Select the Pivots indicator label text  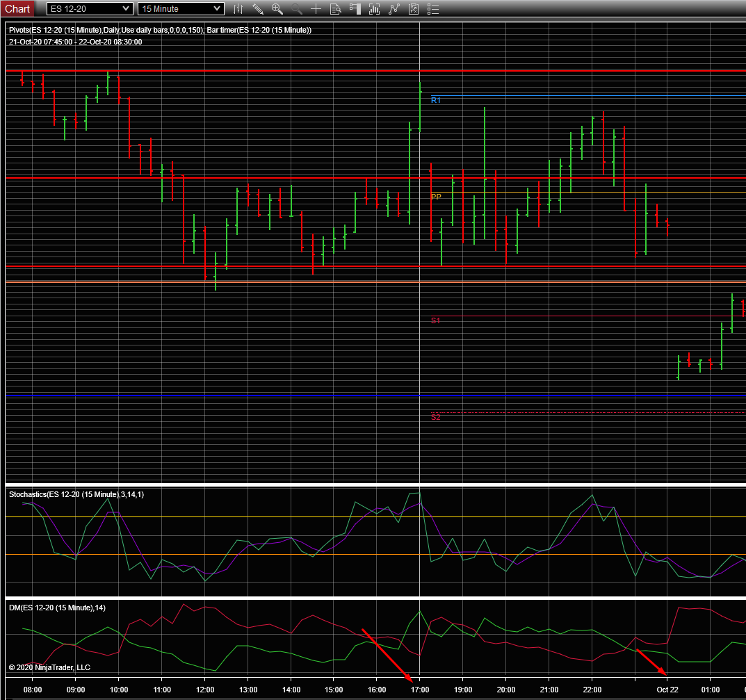click(x=160, y=30)
